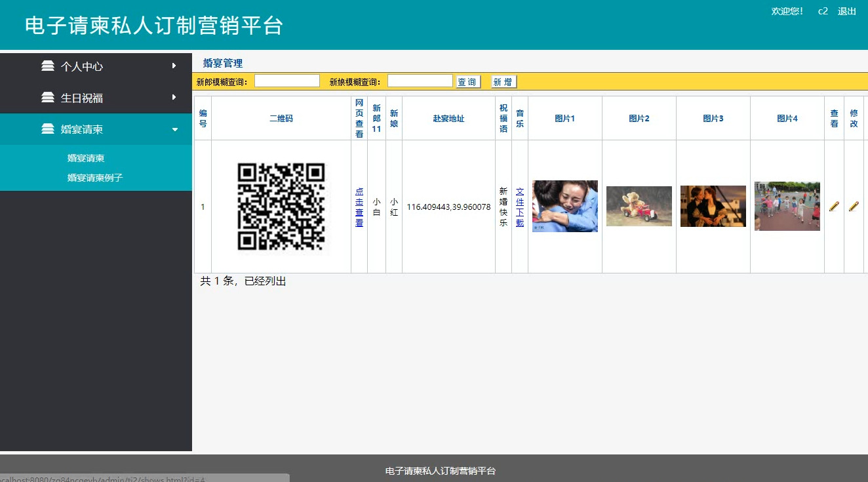Image resolution: width=868 pixels, height=482 pixels.
Task: Click the 赴宴地址 column header
Action: (x=448, y=119)
